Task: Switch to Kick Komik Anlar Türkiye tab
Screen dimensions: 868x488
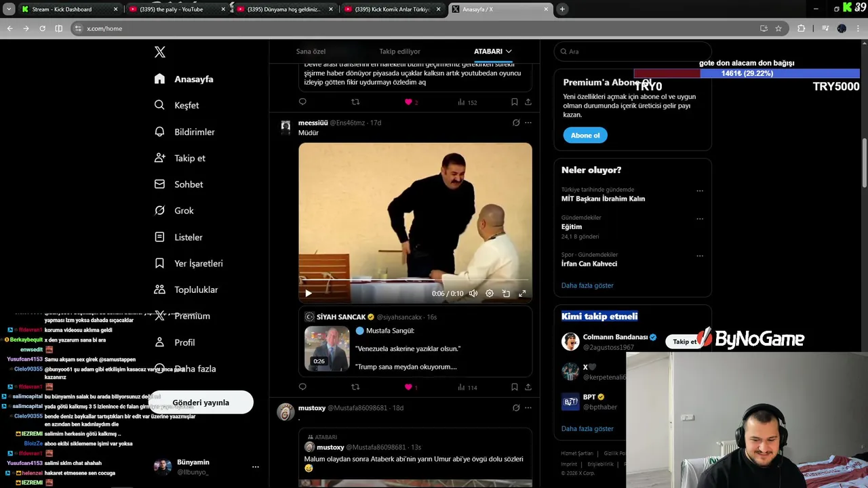Action: 392,9
